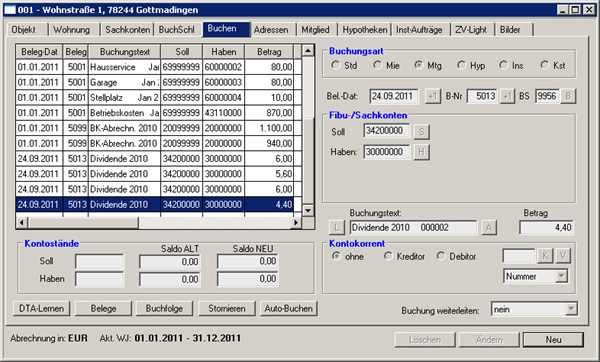
Task: Click the DTA-Lernen button
Action: point(41,308)
